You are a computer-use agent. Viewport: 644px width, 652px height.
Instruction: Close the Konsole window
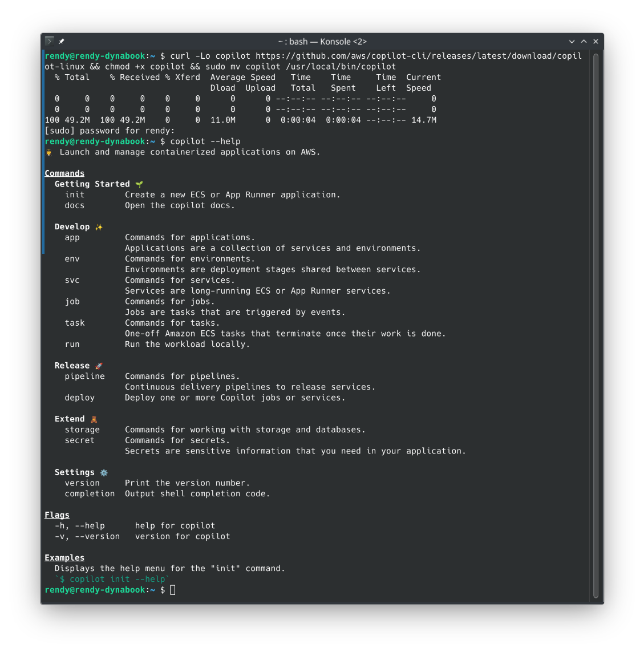coord(596,42)
